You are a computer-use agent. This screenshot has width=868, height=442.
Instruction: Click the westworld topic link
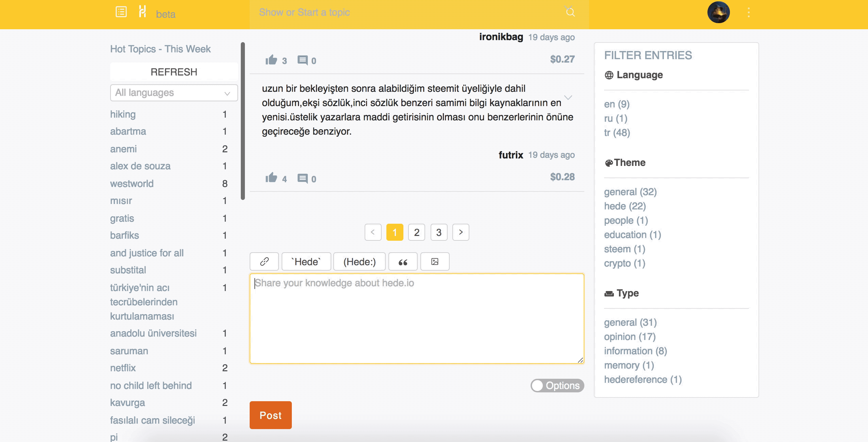pyautogui.click(x=131, y=183)
